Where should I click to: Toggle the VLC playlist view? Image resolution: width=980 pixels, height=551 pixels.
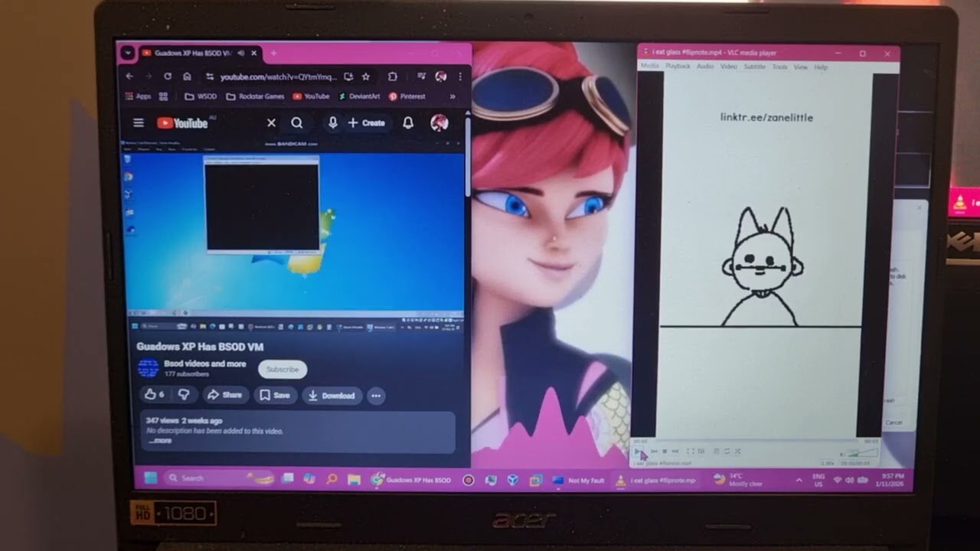[717, 452]
